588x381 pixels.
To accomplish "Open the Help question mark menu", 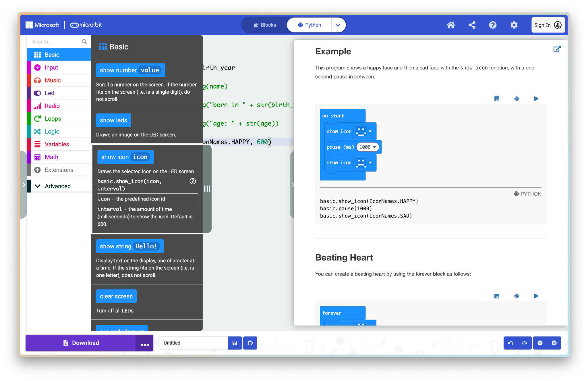I will [x=493, y=25].
